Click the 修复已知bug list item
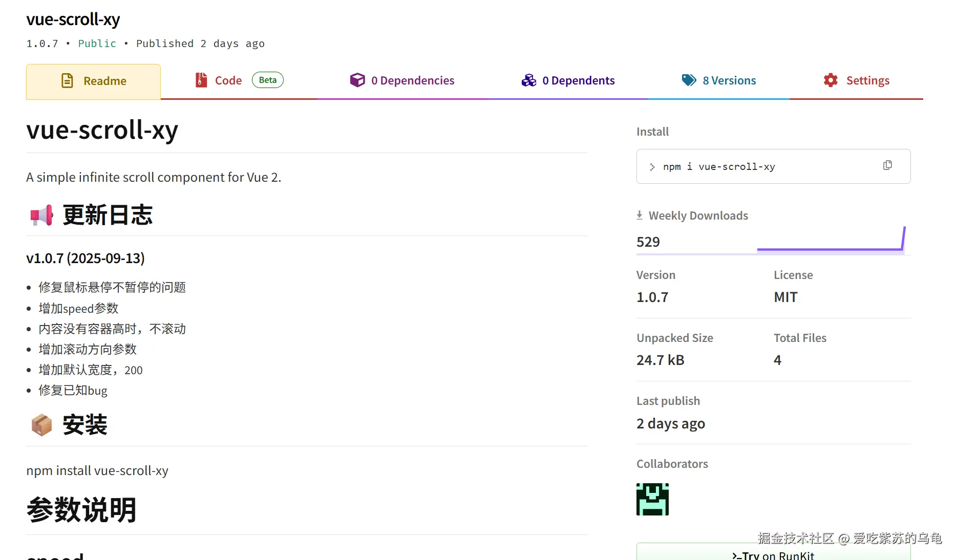957x560 pixels. (x=73, y=391)
